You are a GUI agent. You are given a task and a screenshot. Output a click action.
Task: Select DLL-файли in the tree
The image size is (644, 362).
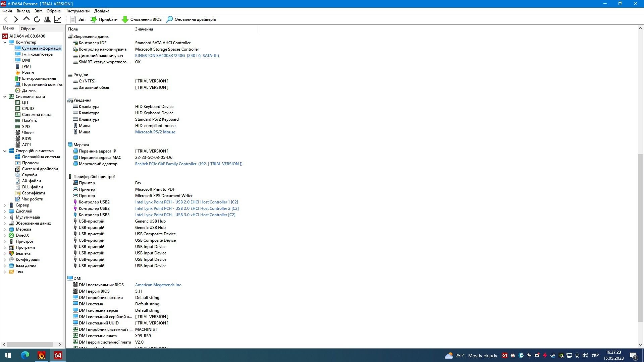pyautogui.click(x=33, y=187)
